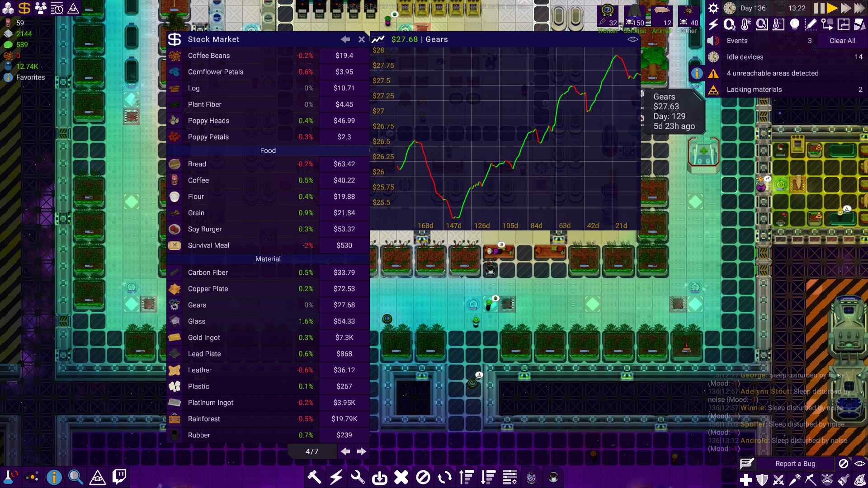Image resolution: width=868 pixels, height=488 pixels.
Task: Click the Clear All button
Action: coord(842,41)
